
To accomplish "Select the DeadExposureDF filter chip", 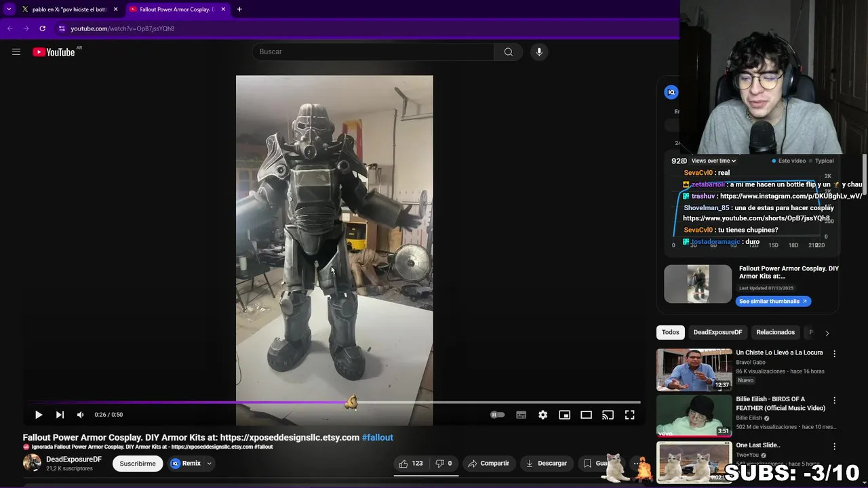I will coord(717,332).
